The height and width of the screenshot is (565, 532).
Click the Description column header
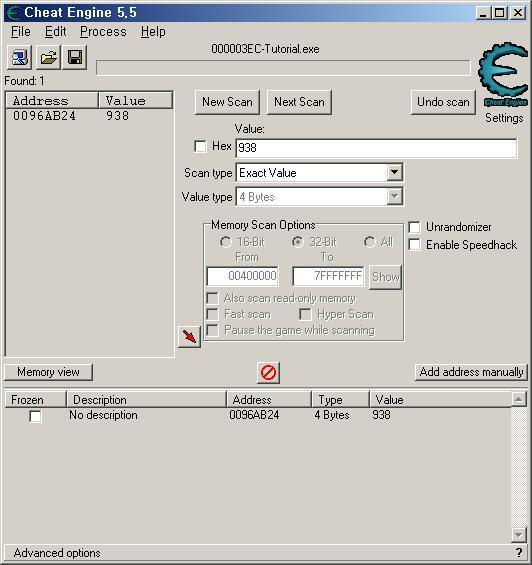pos(146,400)
